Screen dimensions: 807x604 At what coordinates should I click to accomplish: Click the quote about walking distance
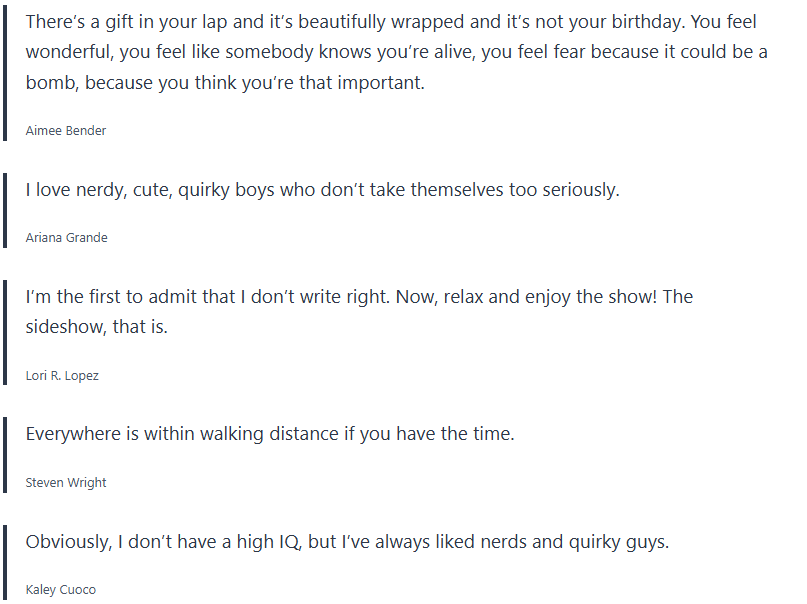point(270,434)
